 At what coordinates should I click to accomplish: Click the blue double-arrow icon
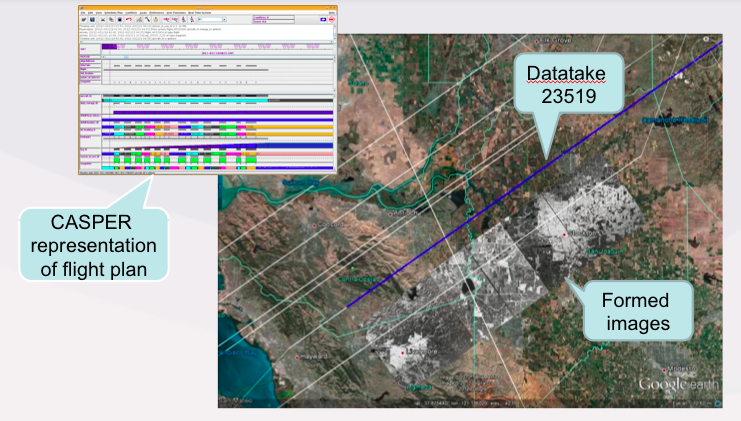point(323,20)
